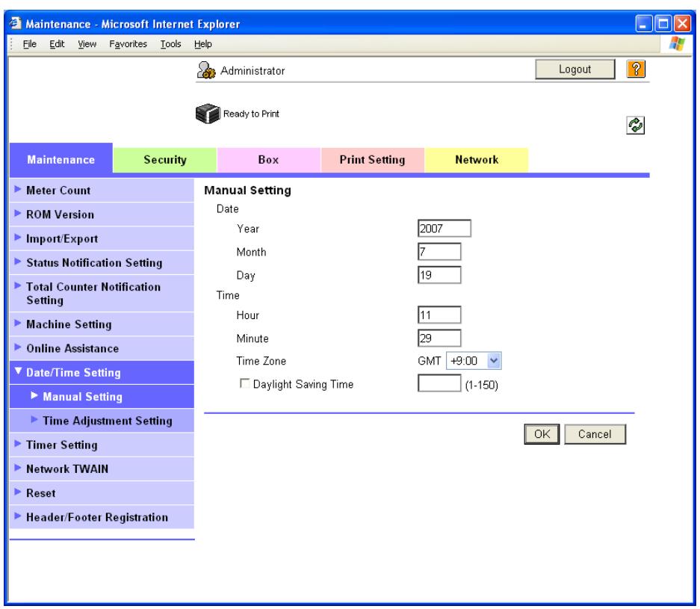700x609 pixels.
Task: Click the Manual Setting heading text
Action: [x=248, y=191]
